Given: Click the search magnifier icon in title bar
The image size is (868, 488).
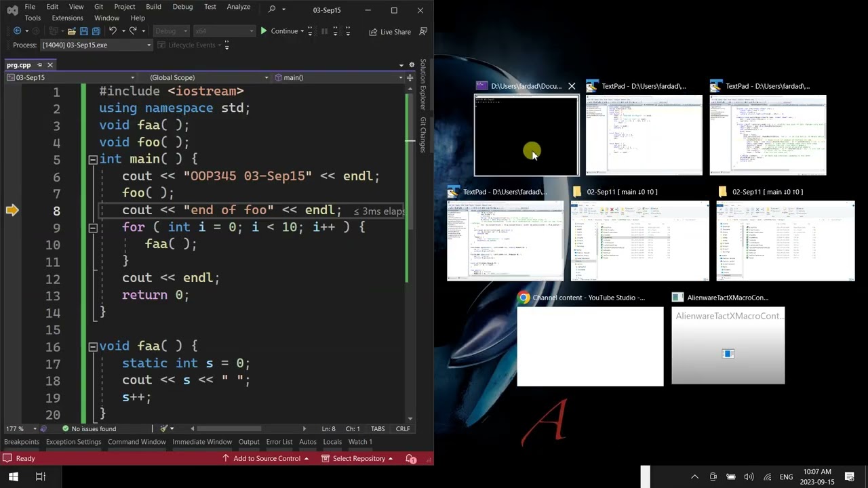Looking at the screenshot, I should click(272, 9).
